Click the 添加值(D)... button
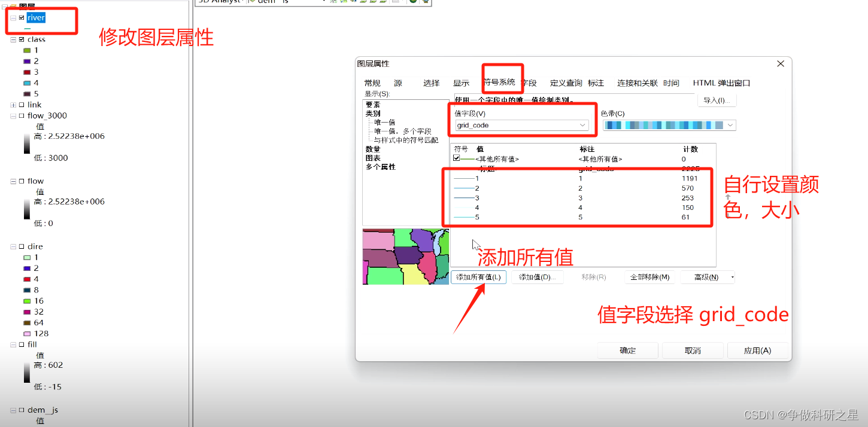Viewport: 868px width, 427px height. [538, 277]
